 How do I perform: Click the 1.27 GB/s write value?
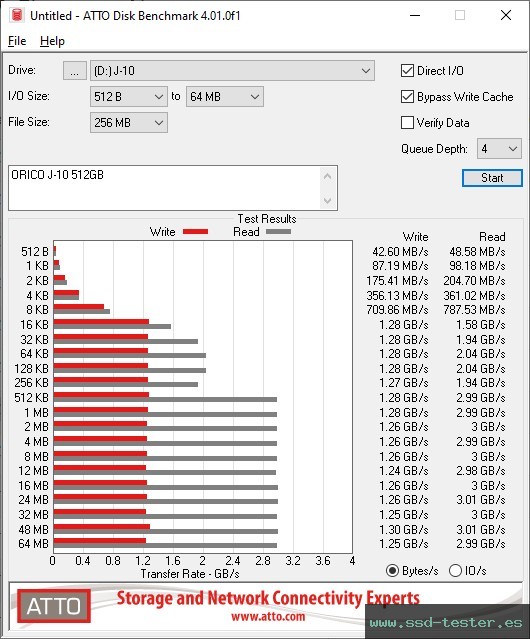(x=404, y=383)
